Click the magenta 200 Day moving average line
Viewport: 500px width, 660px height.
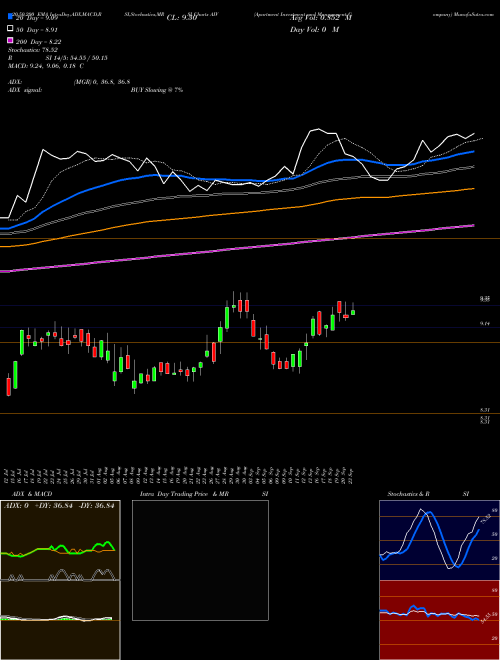[x=236, y=249]
